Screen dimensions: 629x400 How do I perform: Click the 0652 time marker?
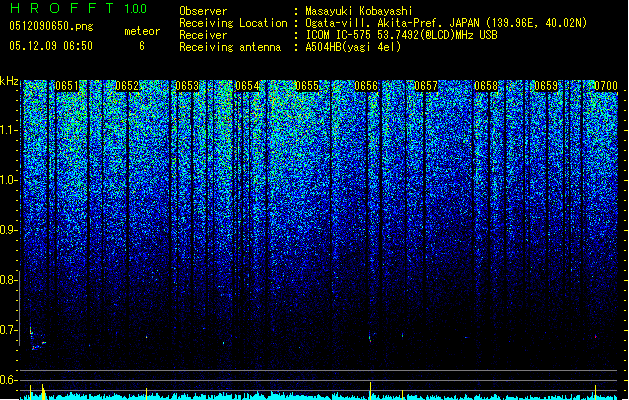pyautogui.click(x=127, y=86)
